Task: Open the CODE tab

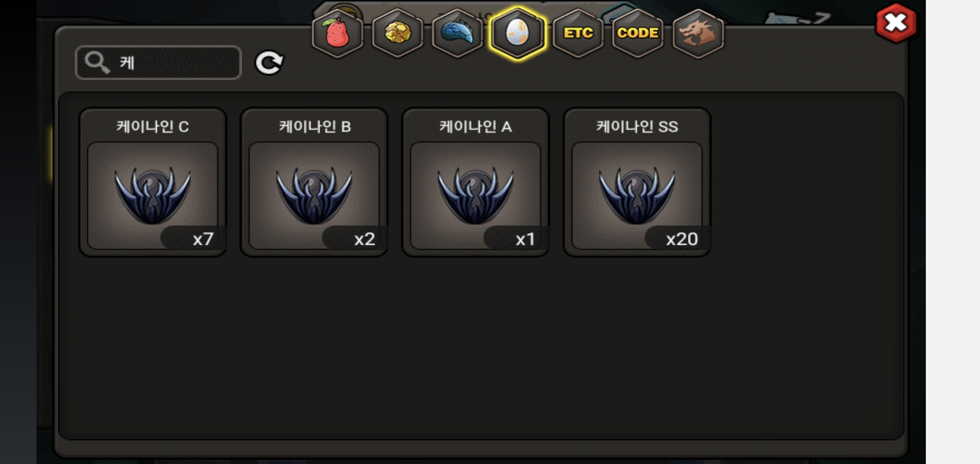Action: click(x=638, y=33)
